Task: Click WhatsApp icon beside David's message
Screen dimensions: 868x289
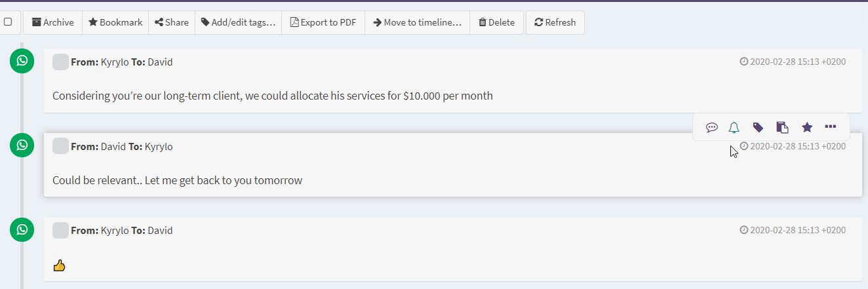Action: tap(22, 145)
